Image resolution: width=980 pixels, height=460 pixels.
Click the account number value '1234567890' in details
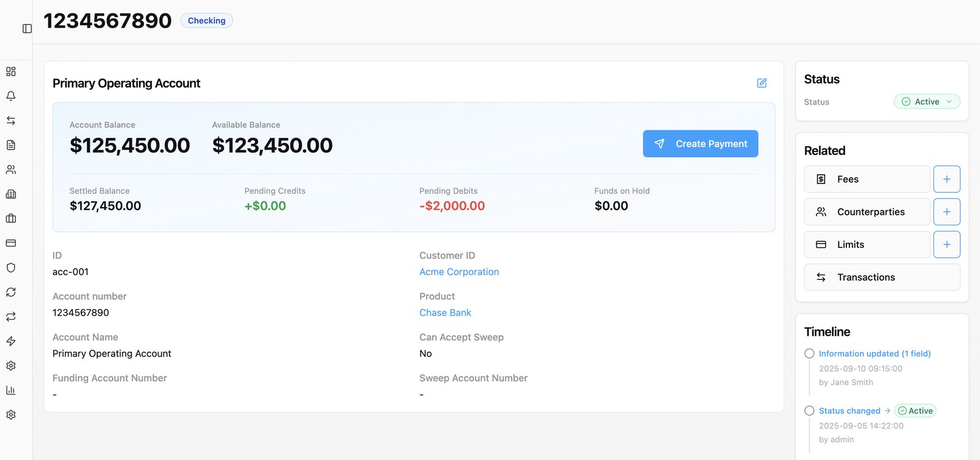(81, 312)
